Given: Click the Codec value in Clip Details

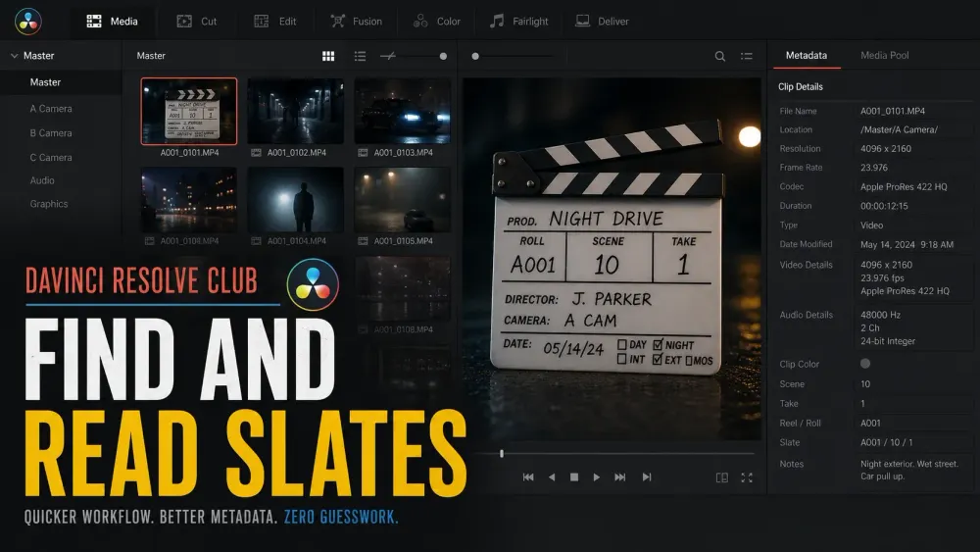Looking at the screenshot, I should pos(904,186).
